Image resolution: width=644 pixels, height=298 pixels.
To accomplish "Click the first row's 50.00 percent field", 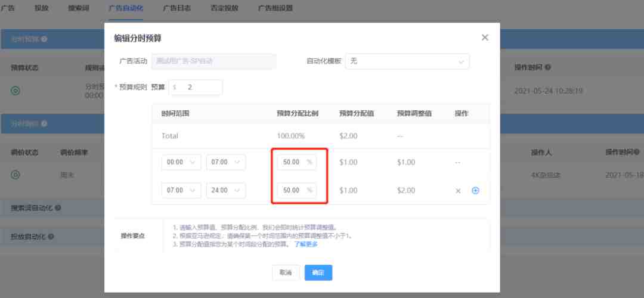I will [x=293, y=162].
